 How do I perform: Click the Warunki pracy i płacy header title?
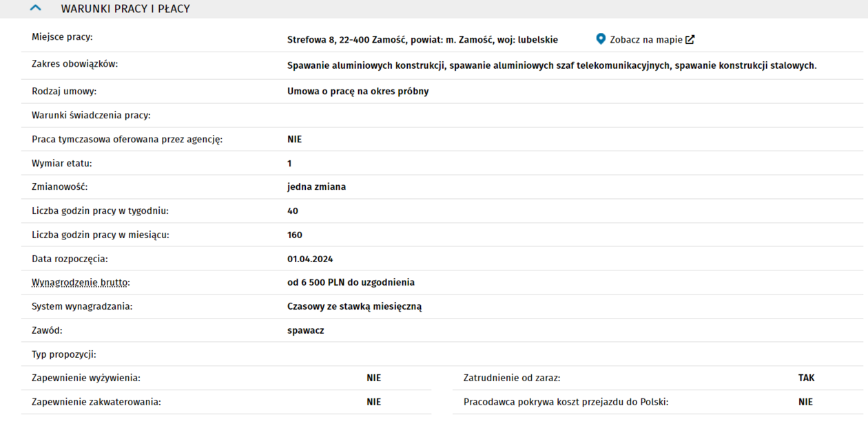(x=125, y=9)
